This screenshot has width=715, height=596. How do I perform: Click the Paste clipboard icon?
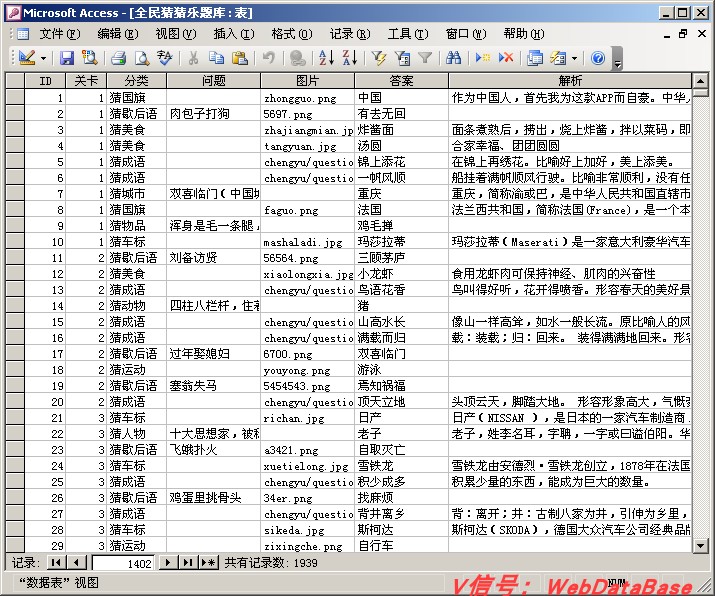[x=239, y=58]
